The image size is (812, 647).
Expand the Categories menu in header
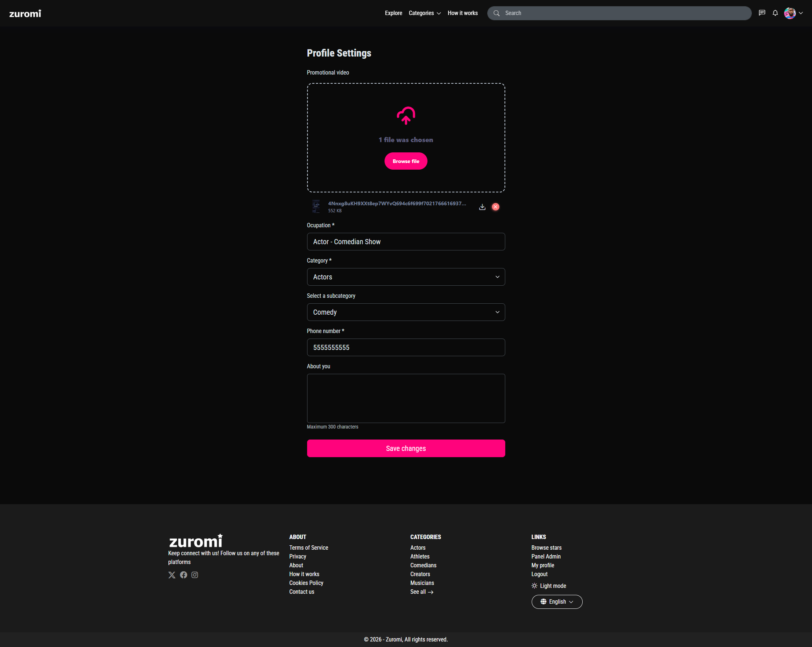pos(425,13)
